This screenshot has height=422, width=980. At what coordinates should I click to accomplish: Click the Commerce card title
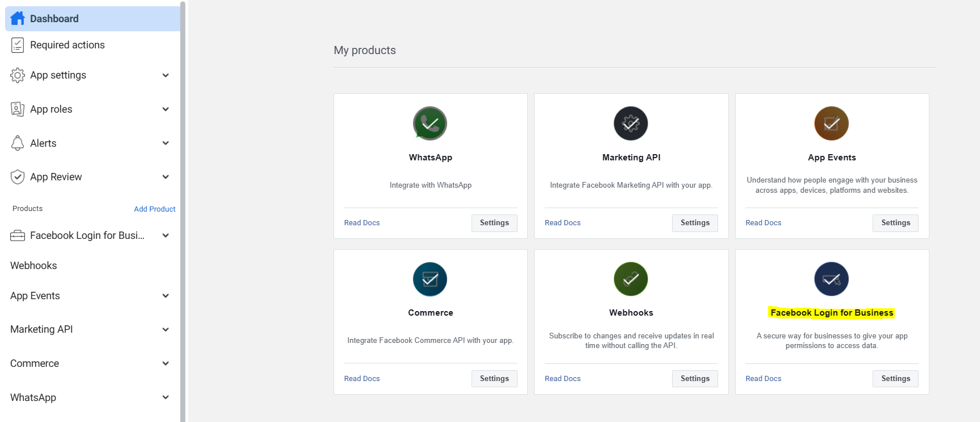tap(430, 313)
